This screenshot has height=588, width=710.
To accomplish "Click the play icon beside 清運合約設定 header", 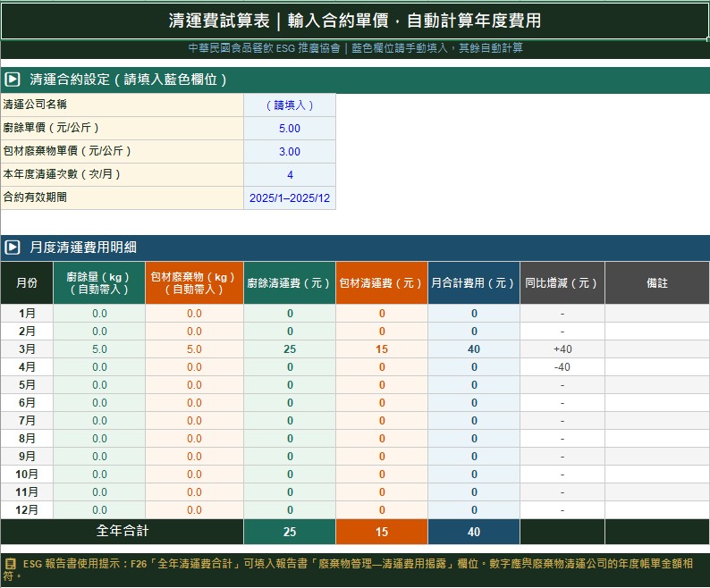I will [x=13, y=80].
